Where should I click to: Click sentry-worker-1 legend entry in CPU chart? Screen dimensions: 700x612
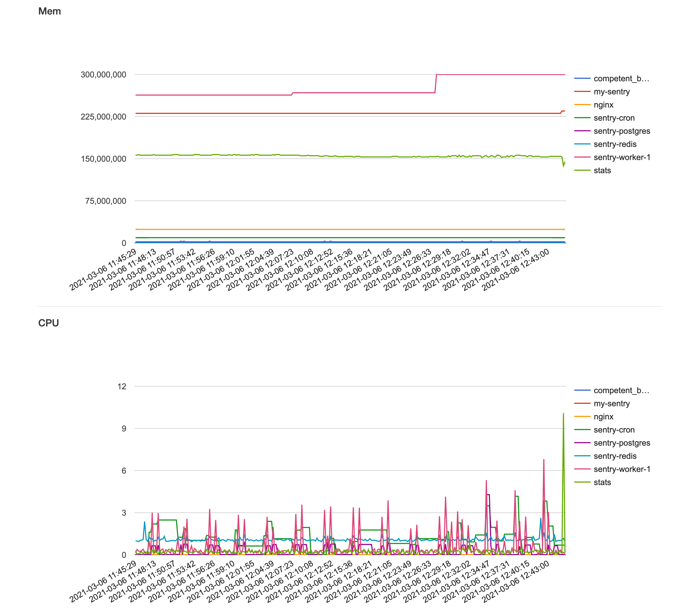pyautogui.click(x=612, y=469)
